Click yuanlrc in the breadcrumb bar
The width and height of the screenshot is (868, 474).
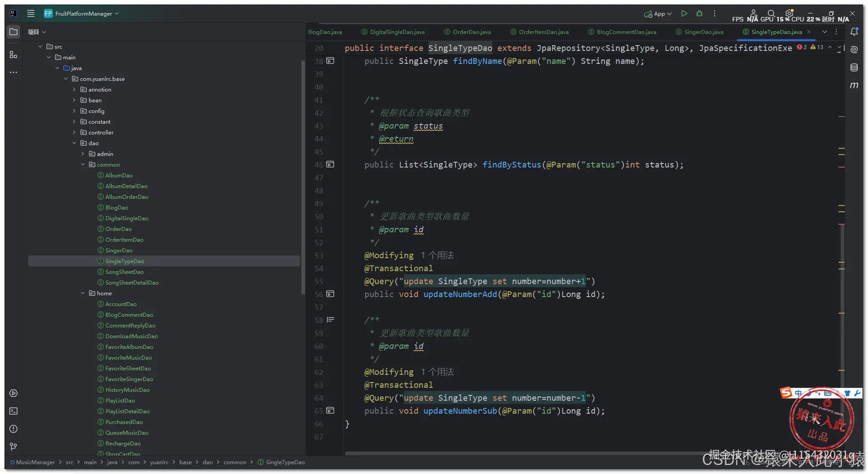click(x=159, y=462)
